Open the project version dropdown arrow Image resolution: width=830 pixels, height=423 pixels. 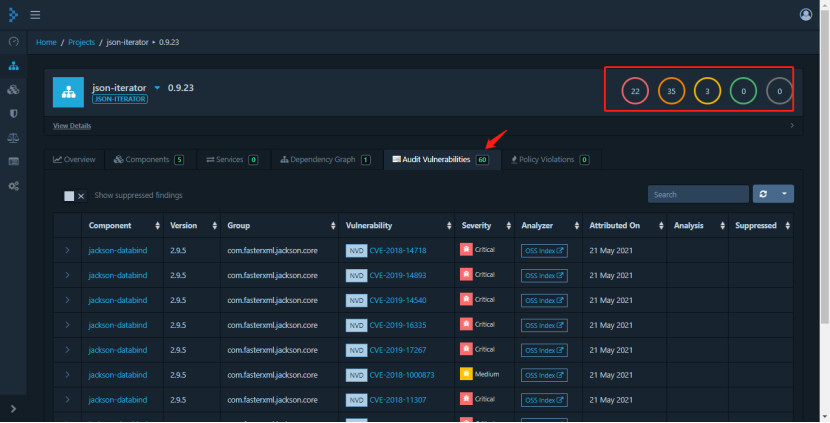click(x=157, y=88)
